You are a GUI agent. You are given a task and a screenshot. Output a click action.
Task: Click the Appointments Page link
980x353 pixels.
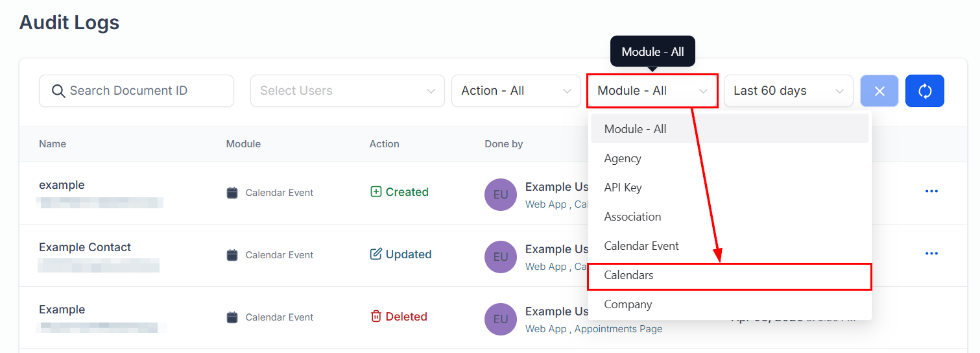pos(618,329)
